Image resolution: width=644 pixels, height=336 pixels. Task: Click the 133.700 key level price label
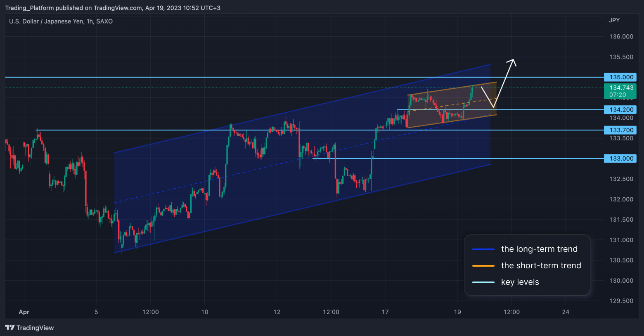[620, 130]
